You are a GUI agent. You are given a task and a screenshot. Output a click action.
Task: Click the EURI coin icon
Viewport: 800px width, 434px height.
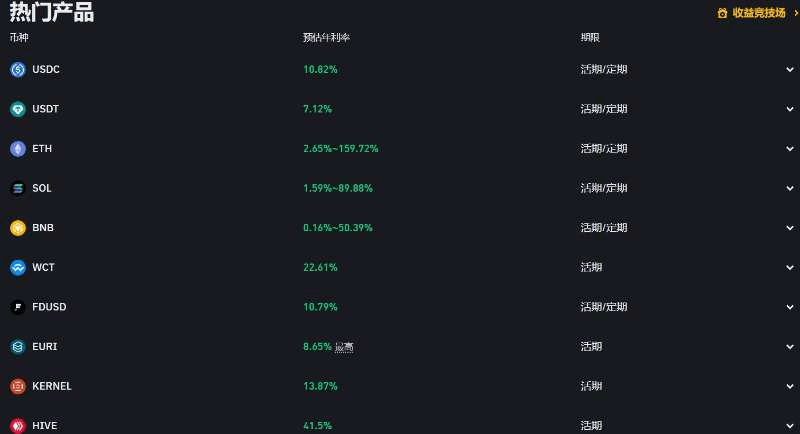18,347
